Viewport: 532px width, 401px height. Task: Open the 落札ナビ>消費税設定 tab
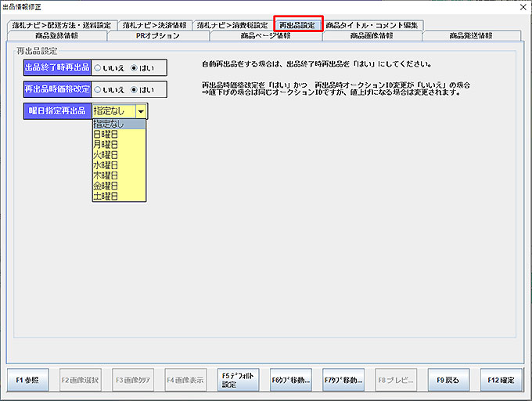[x=232, y=26]
